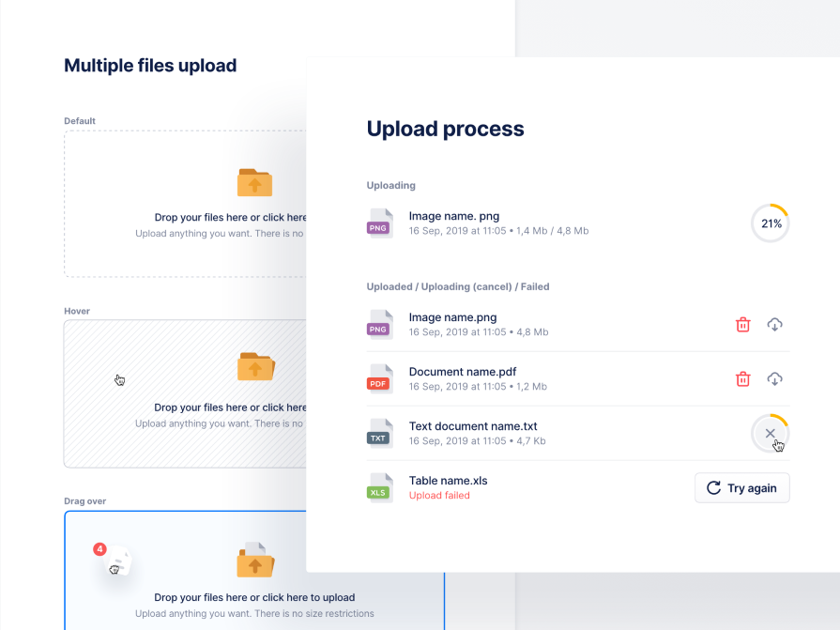
Task: Click the Try again button
Action: coord(741,488)
